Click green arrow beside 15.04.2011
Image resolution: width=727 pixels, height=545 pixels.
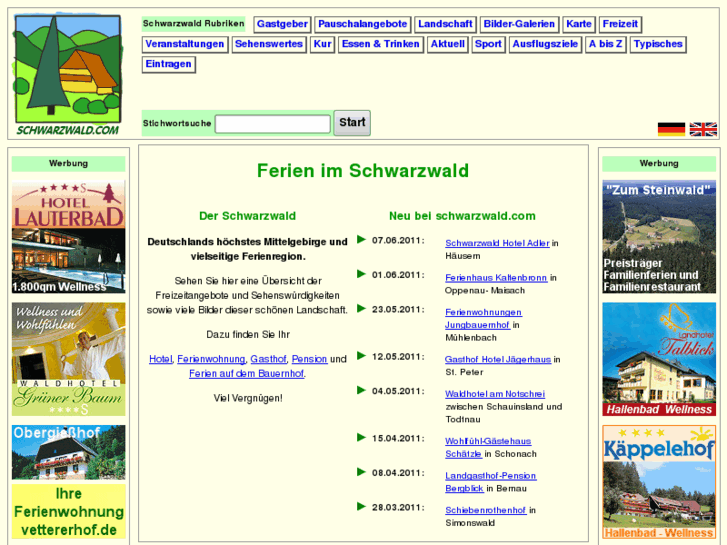361,437
